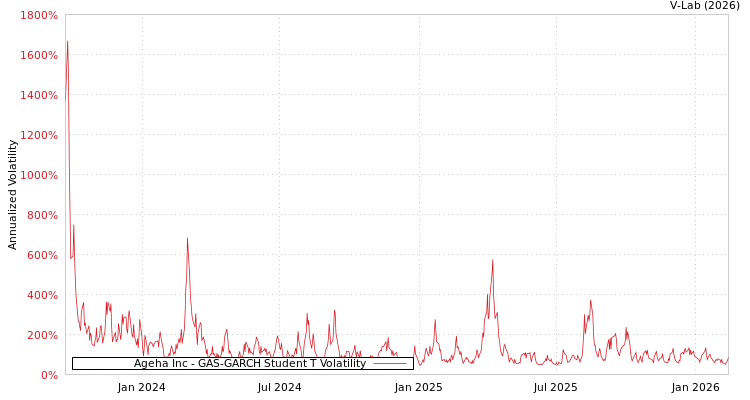The image size is (750, 400).
Task: Click the 1400% y-axis label
Action: [39, 95]
